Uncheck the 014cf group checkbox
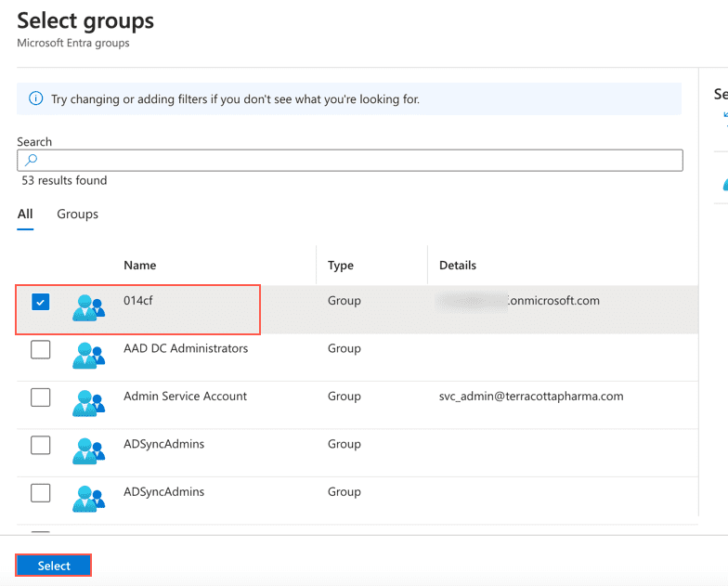The width and height of the screenshot is (728, 586). pos(41,302)
